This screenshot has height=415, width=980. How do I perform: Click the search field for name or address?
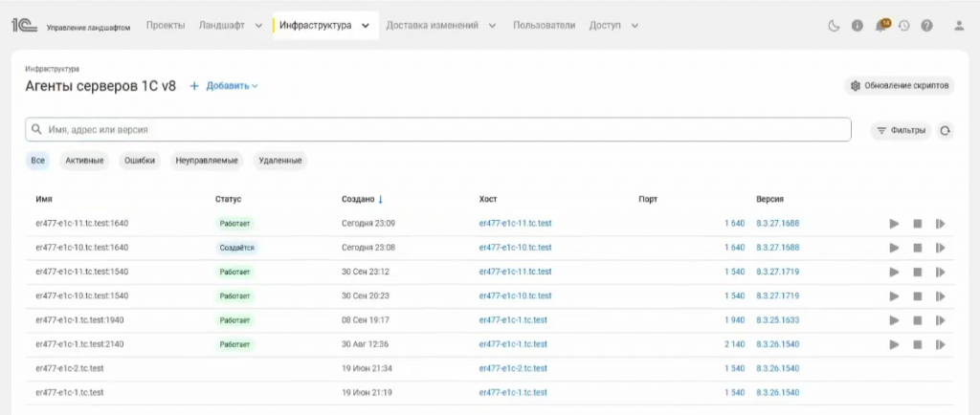[437, 130]
